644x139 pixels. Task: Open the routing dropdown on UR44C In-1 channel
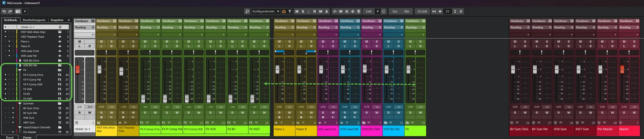coord(85,35)
